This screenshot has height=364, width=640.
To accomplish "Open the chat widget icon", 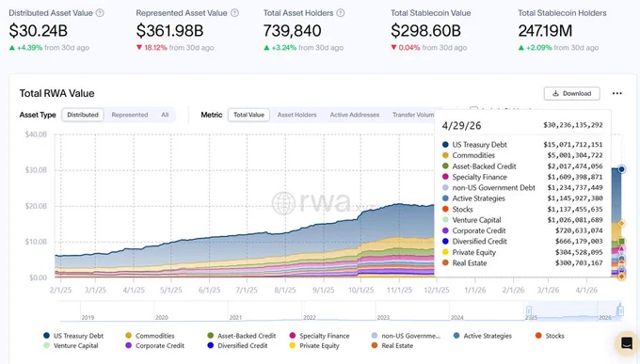I will click(x=627, y=342).
